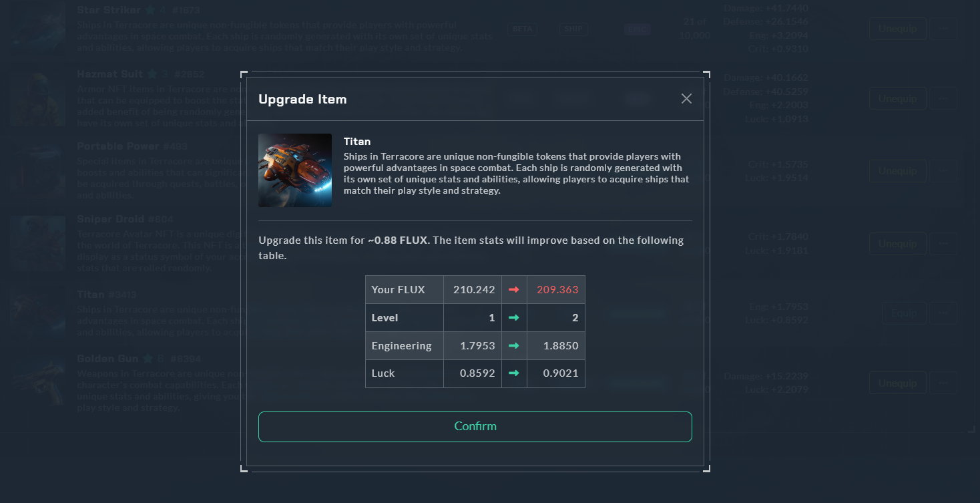Screen dimensions: 980x503
Task: Open more options for Portable Power
Action: point(943,171)
